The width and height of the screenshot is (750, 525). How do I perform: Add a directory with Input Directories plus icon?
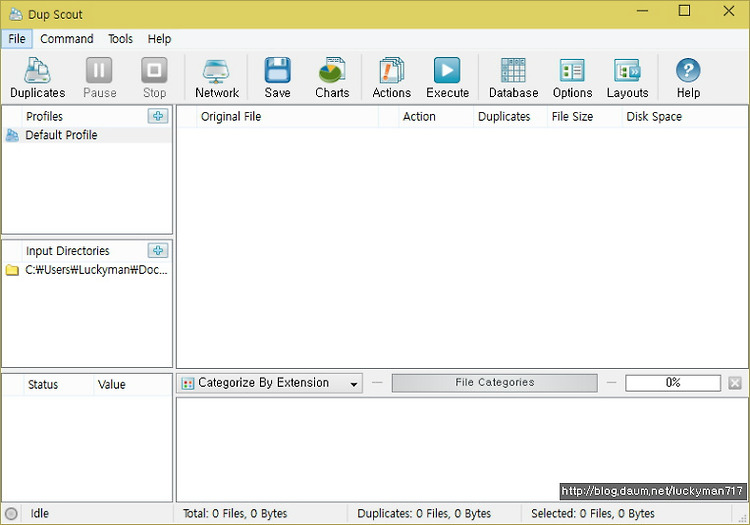[x=158, y=250]
